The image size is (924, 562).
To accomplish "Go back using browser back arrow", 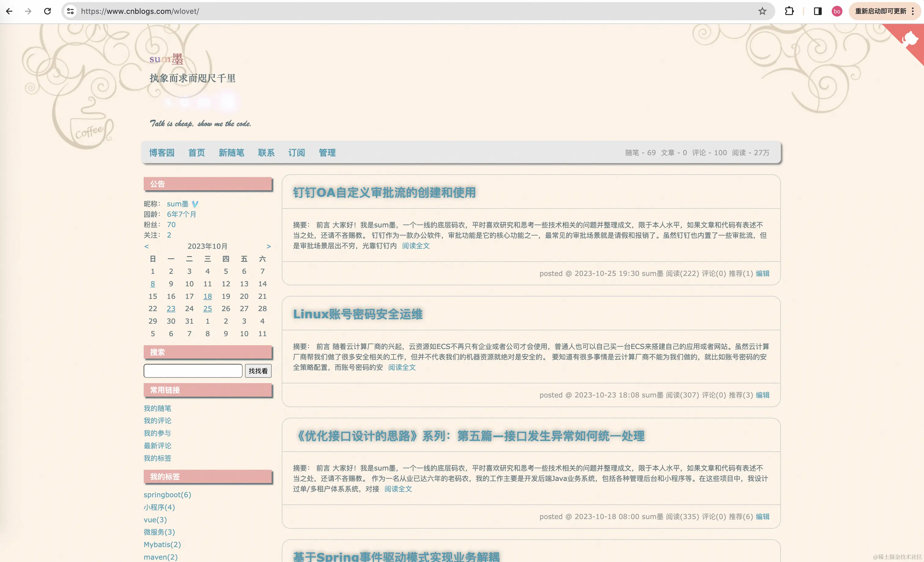I will 9,11.
